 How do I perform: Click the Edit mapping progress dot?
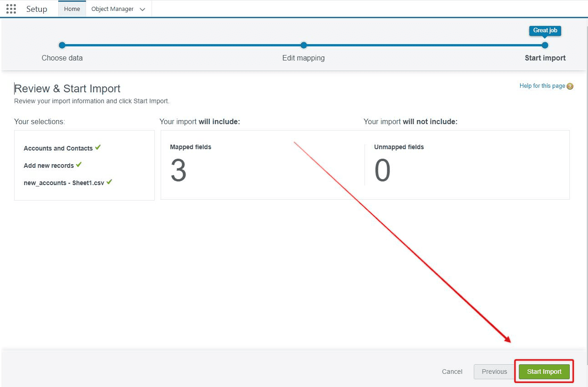pyautogui.click(x=303, y=45)
